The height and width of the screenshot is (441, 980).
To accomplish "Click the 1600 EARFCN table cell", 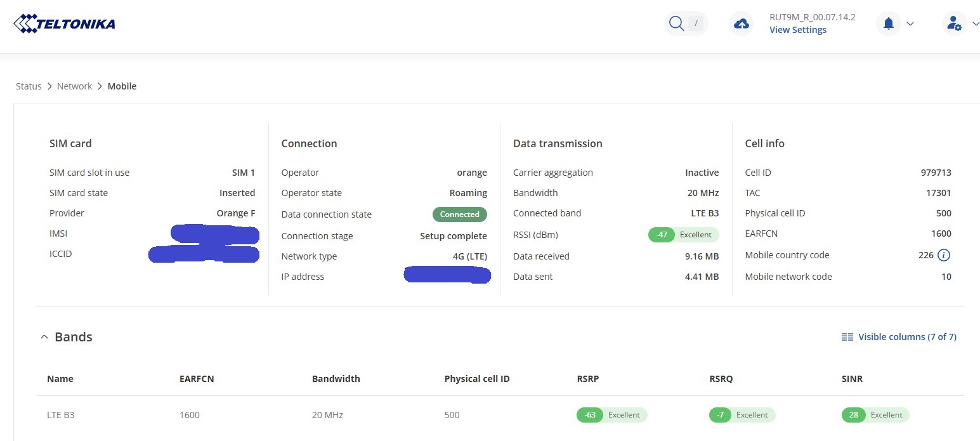I will click(190, 415).
